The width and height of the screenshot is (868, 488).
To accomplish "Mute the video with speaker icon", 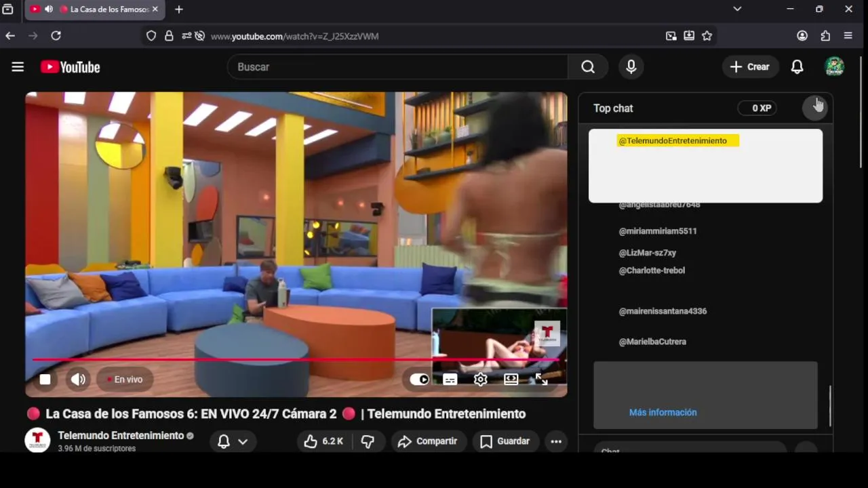I will click(79, 380).
